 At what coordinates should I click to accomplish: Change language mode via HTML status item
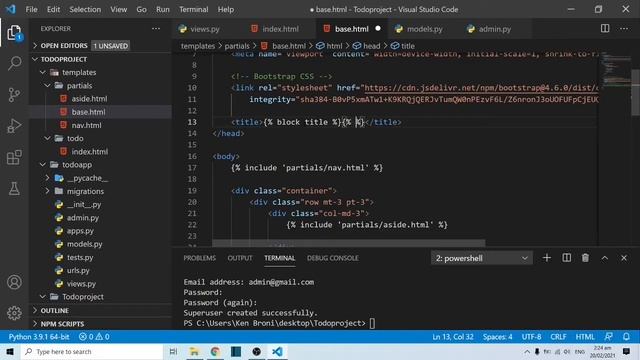tap(585, 337)
